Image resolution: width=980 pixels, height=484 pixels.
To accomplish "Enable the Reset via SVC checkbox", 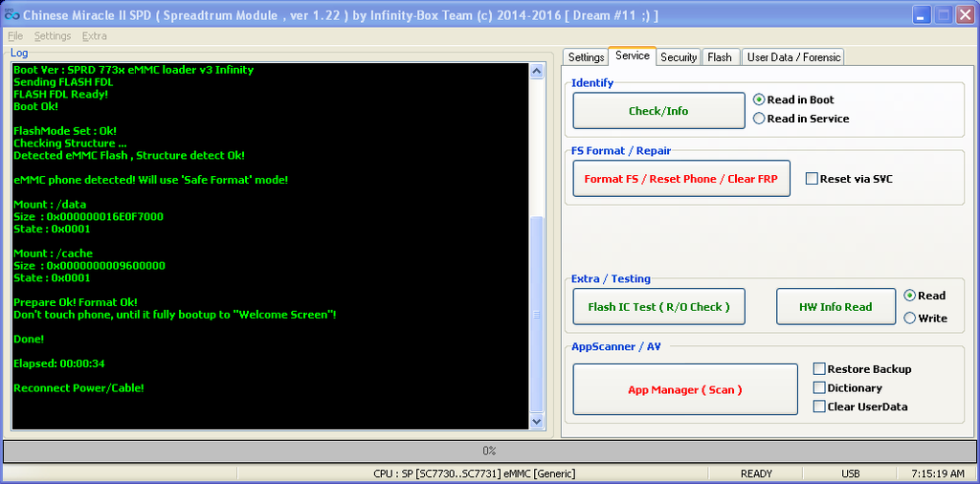I will [812, 179].
